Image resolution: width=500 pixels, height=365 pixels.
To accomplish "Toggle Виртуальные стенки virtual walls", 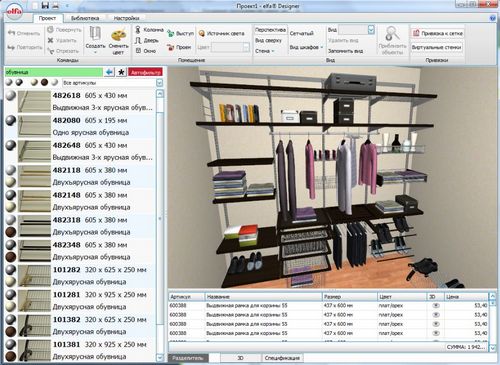I will (437, 47).
